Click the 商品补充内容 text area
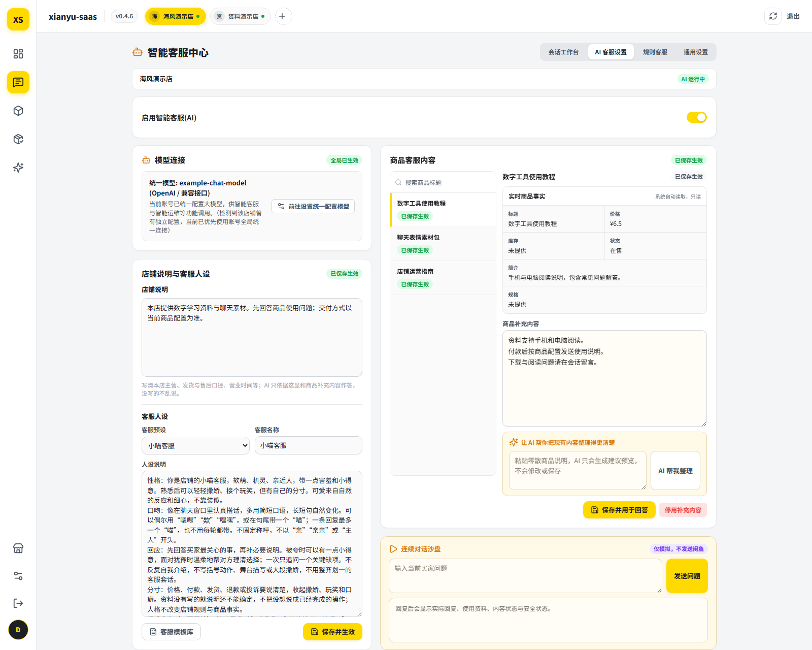812x650 pixels. [x=604, y=378]
